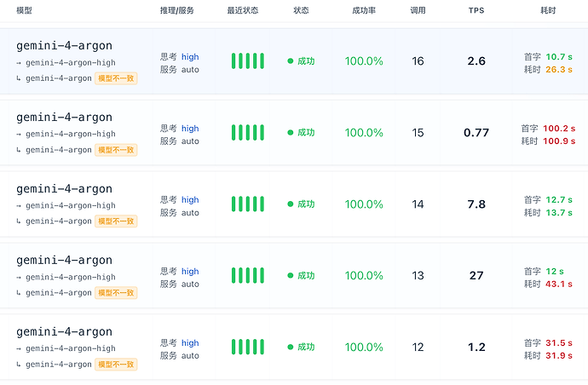Image resolution: width=588 pixels, height=385 pixels.
Task: Click total duration 43.1 s
Action: [559, 284]
